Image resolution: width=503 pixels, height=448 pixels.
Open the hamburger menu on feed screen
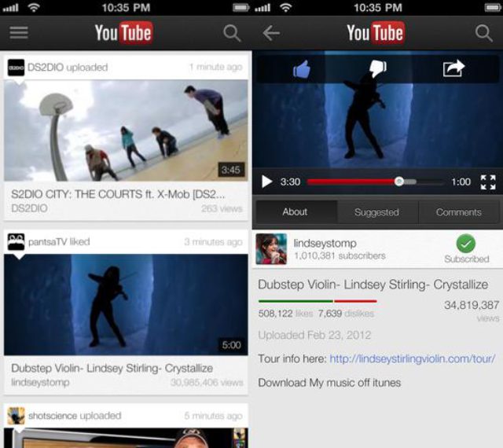click(19, 32)
